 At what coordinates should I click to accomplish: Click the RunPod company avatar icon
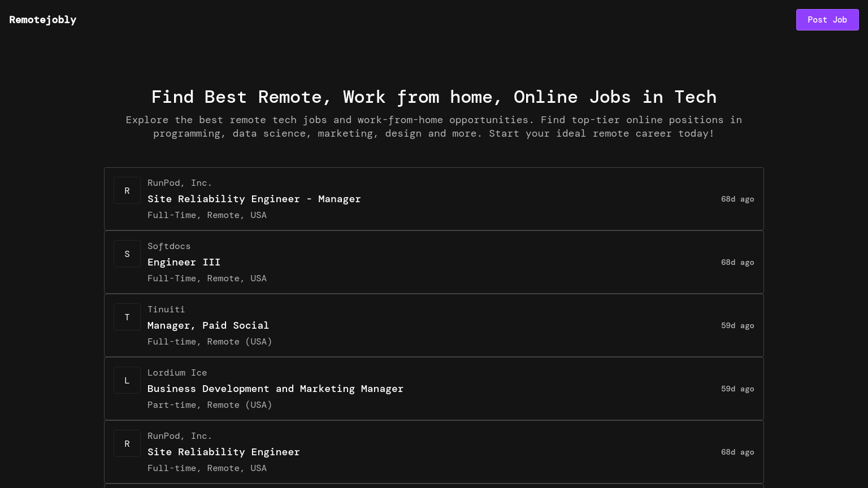(x=127, y=190)
